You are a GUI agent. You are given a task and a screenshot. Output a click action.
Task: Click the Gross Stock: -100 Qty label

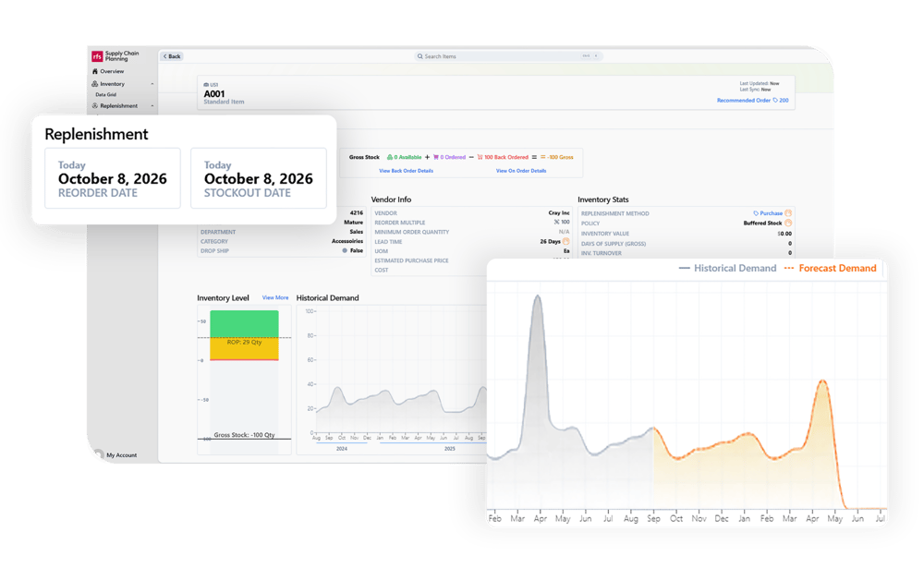(244, 435)
